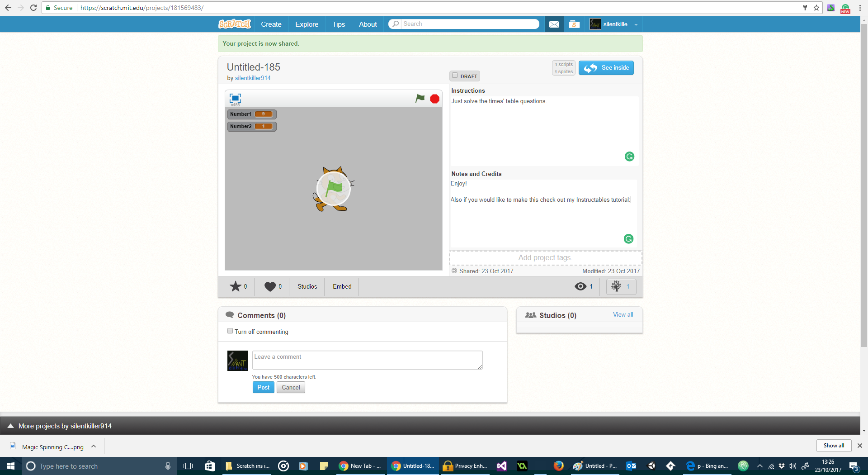Click the views eye icon
Screen dimensions: 868x475
[x=580, y=286]
